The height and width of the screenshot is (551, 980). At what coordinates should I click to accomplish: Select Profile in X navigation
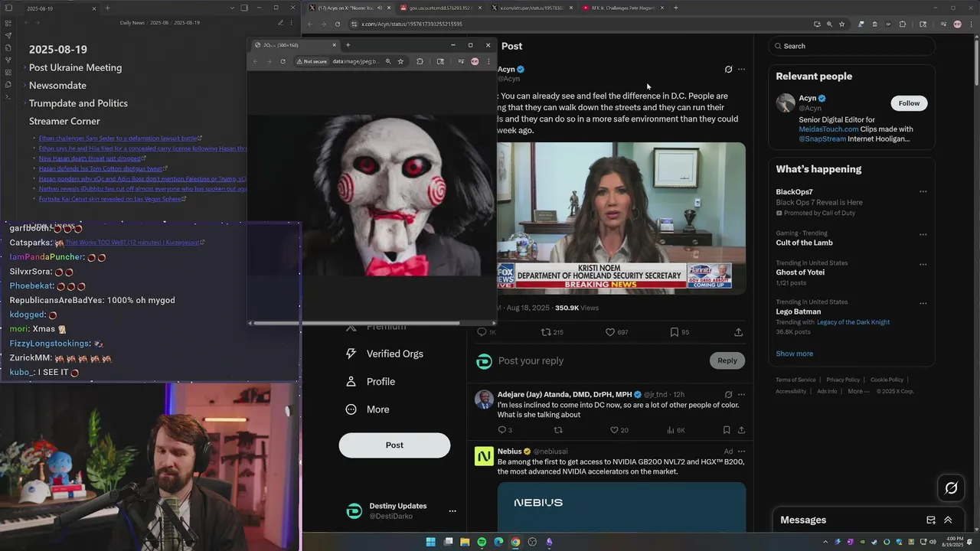click(371, 381)
